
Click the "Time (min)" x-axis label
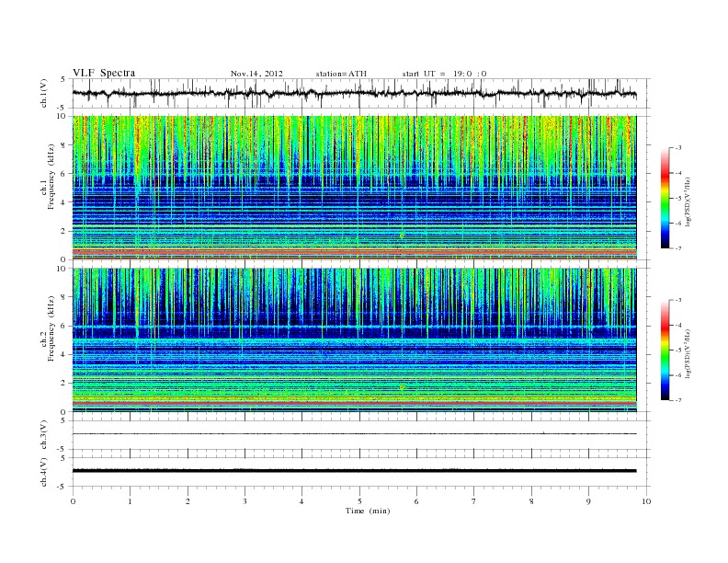pyautogui.click(x=368, y=511)
